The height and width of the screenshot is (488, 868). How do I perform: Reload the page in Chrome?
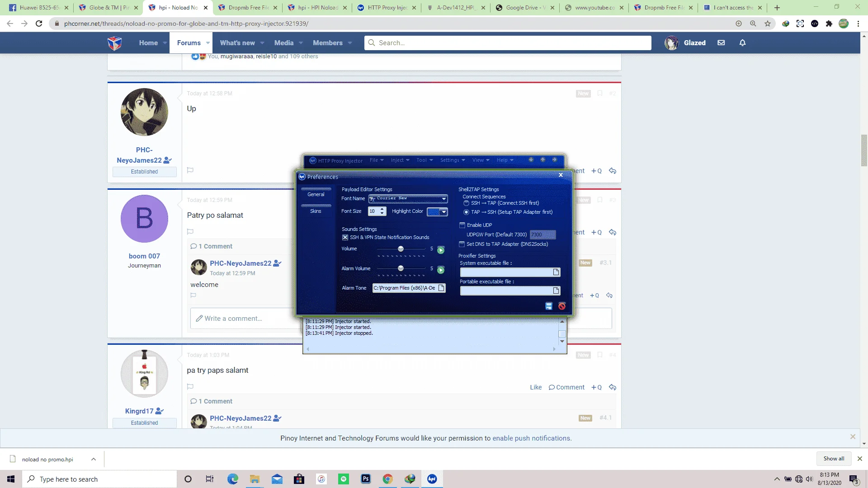click(x=39, y=23)
